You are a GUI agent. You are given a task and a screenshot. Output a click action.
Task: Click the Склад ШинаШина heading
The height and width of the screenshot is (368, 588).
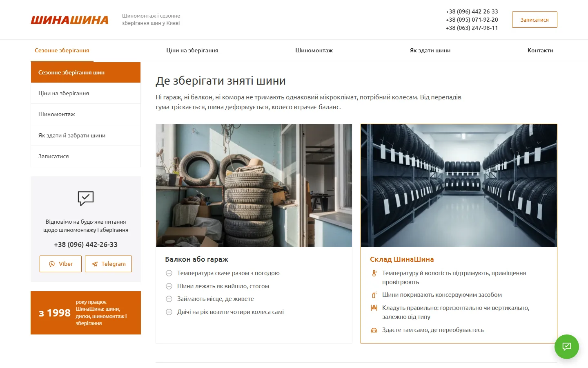[x=402, y=259]
